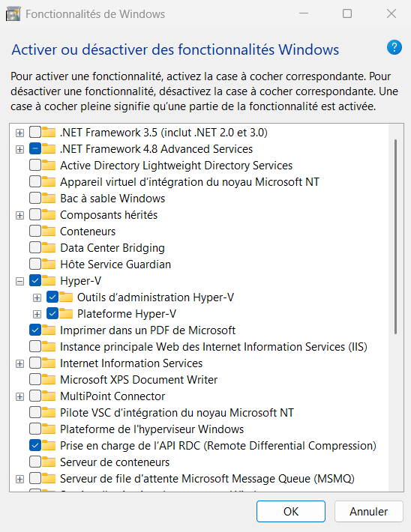Screen dimensions: 411x532
Task: Click the blue help question mark icon
Action: pyautogui.click(x=394, y=47)
